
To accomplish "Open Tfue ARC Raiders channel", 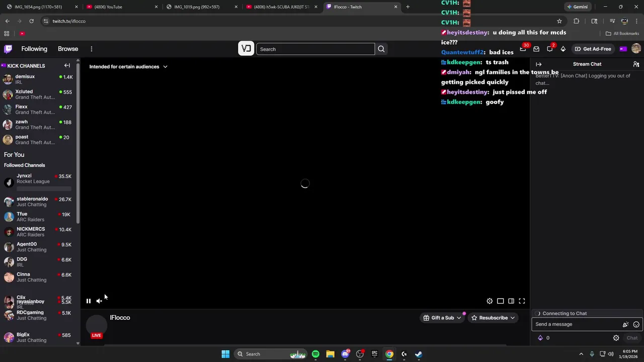I will [38, 217].
